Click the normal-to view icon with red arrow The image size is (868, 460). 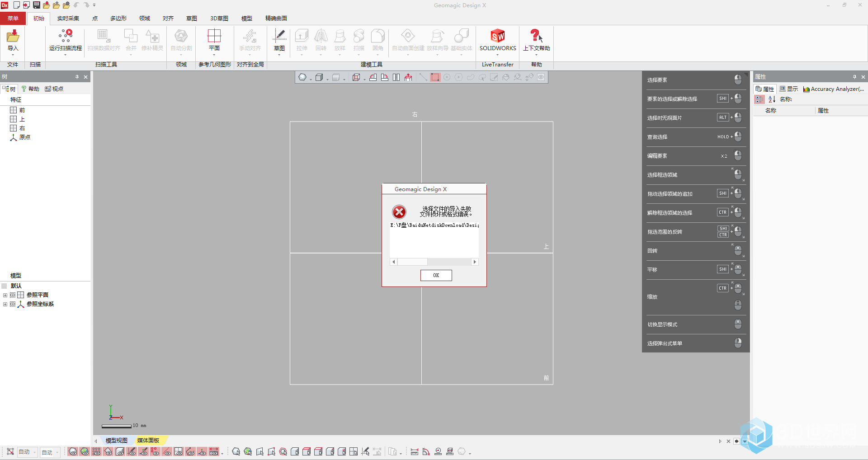pos(408,77)
